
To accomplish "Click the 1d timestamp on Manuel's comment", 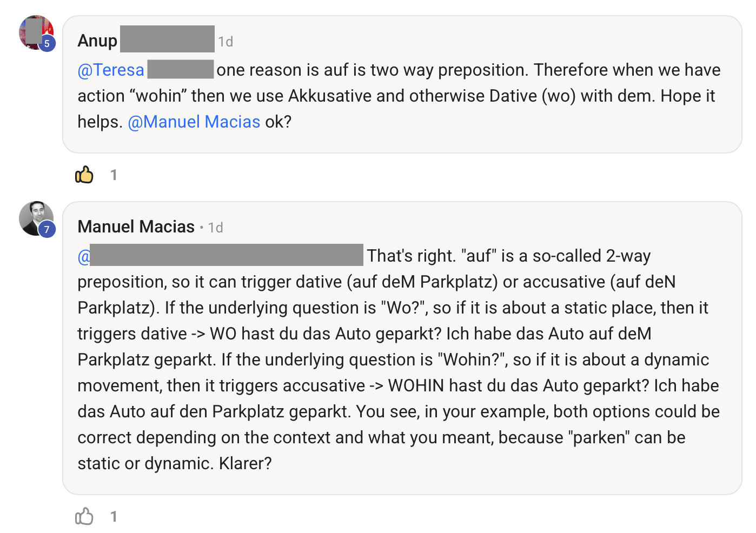I will coord(216,228).
